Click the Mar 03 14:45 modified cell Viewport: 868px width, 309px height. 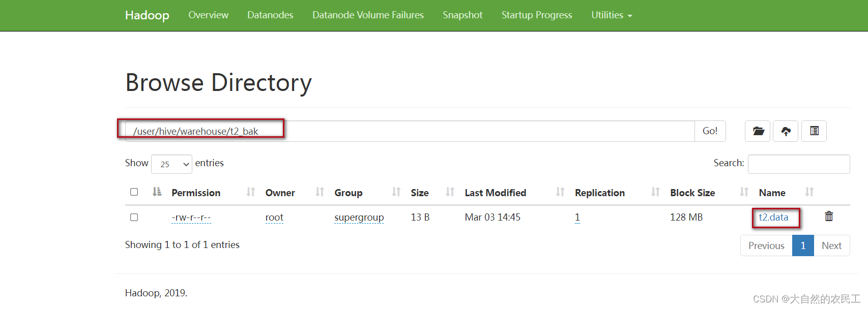pos(493,217)
